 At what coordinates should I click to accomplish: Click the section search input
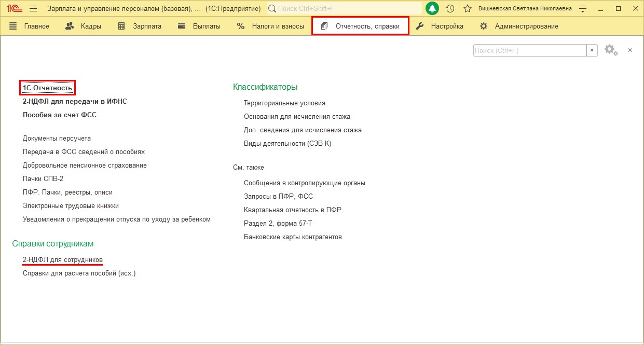pyautogui.click(x=530, y=50)
